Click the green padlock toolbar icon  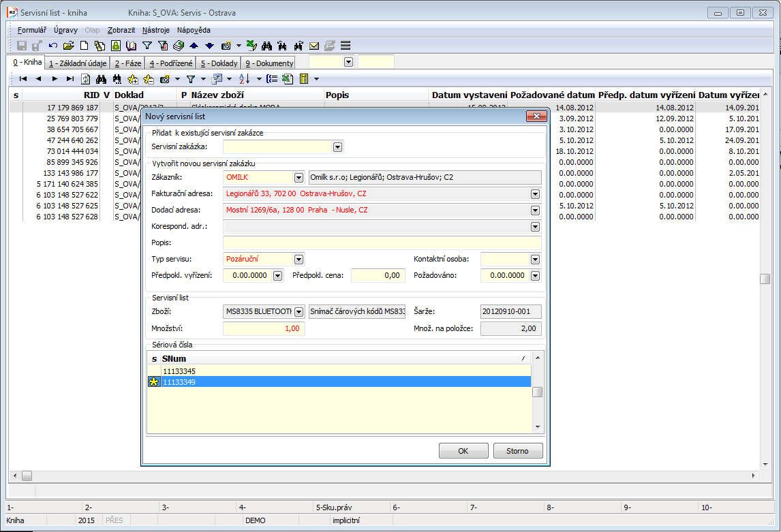pos(116,46)
